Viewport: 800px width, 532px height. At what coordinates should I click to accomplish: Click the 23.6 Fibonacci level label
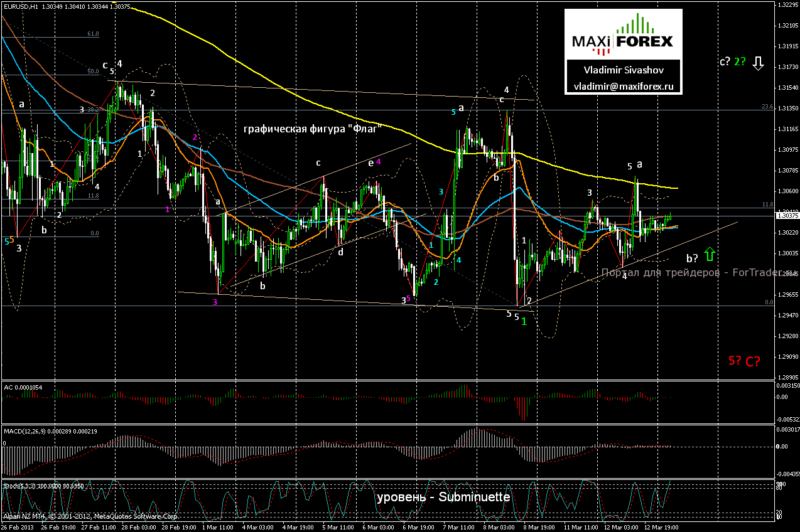tap(767, 107)
